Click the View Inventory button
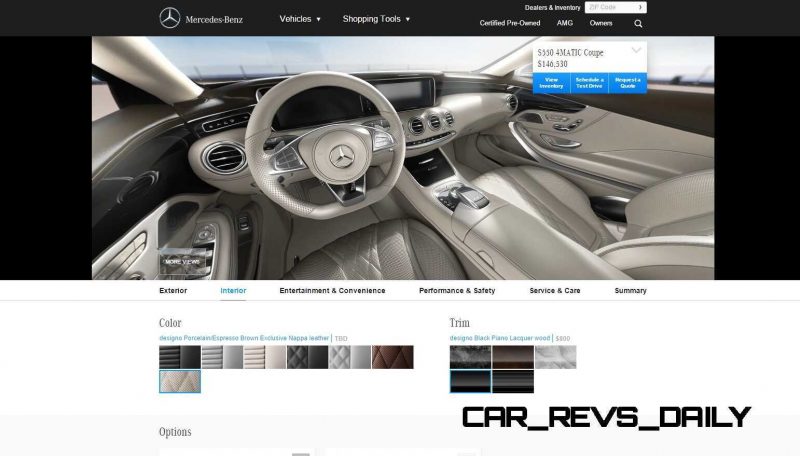 551,83
